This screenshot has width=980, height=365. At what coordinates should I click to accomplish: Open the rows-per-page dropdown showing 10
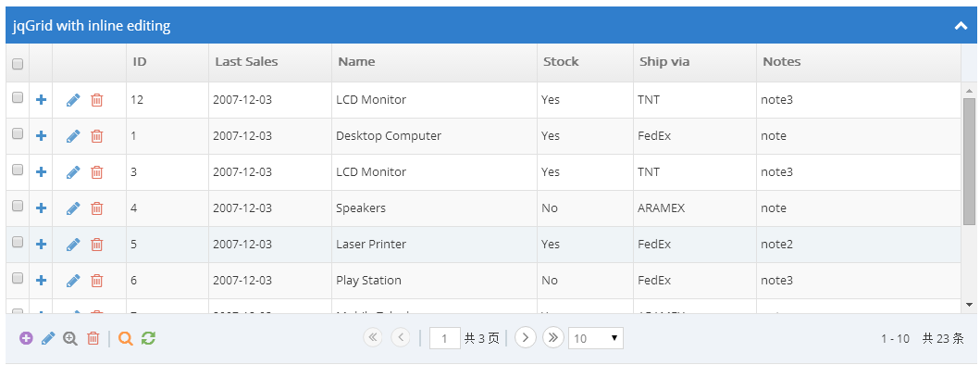pyautogui.click(x=596, y=338)
